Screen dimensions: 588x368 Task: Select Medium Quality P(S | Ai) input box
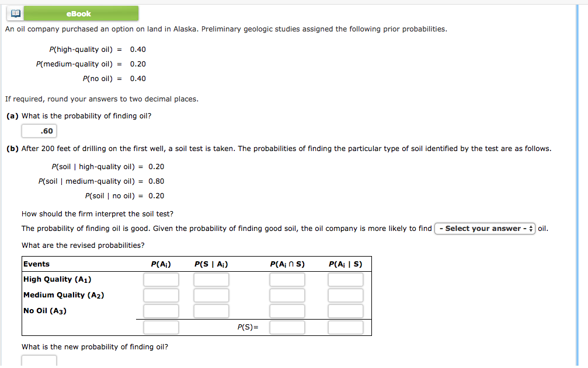tap(211, 295)
